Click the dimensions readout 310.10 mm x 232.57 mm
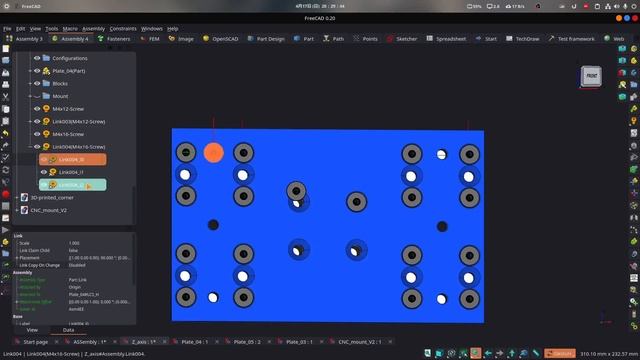Viewport: 640px width, 360px height. pos(609,354)
